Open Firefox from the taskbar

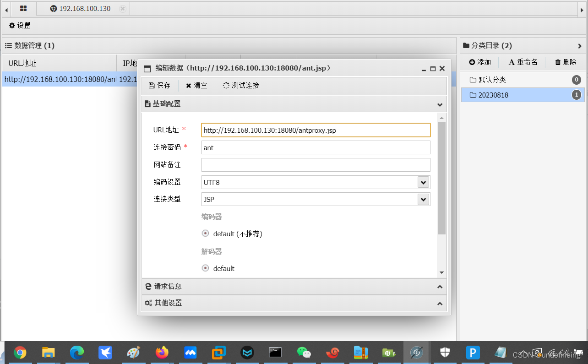point(162,353)
